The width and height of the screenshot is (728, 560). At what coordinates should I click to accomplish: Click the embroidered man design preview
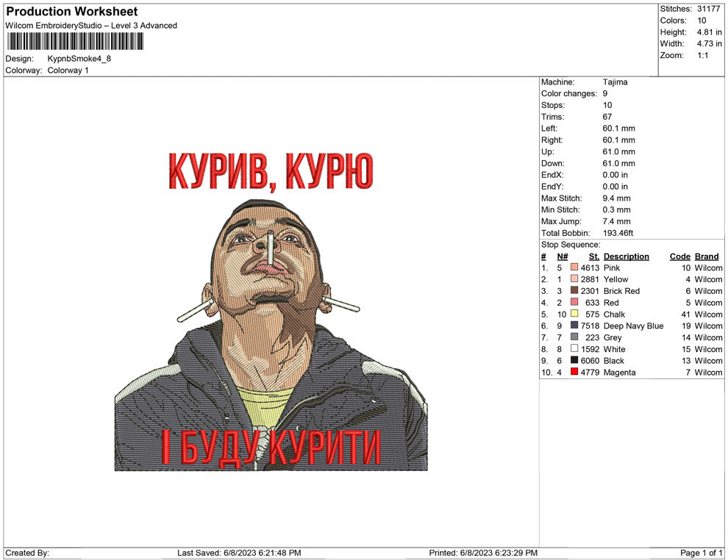click(x=271, y=335)
